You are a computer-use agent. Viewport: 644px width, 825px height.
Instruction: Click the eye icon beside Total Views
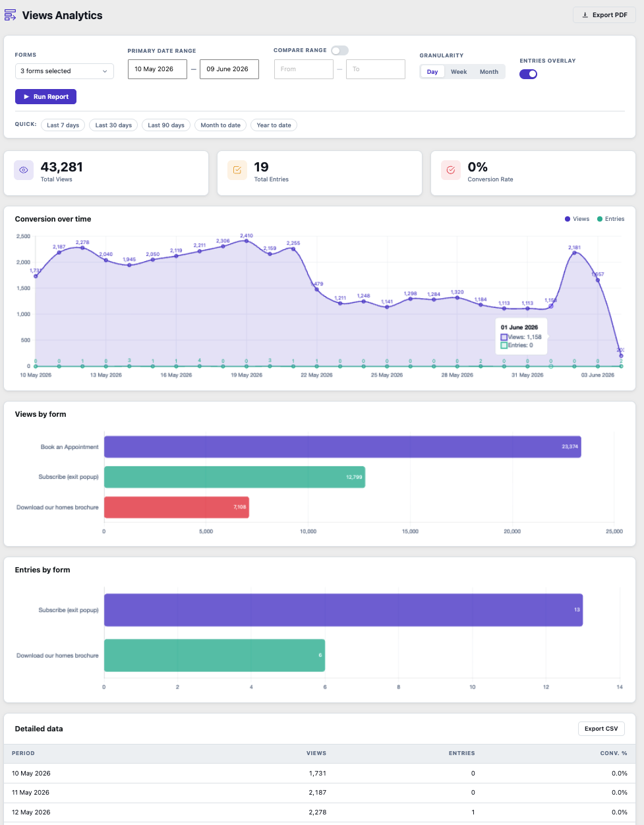coord(24,170)
